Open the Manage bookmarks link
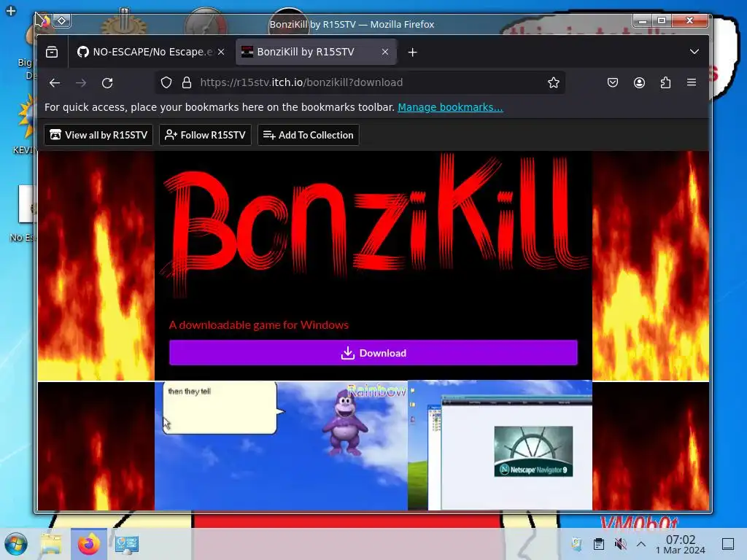Image resolution: width=747 pixels, height=560 pixels. [x=450, y=107]
